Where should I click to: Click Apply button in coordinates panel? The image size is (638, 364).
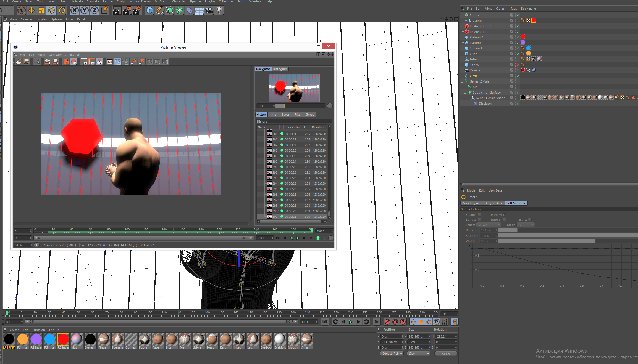click(446, 354)
